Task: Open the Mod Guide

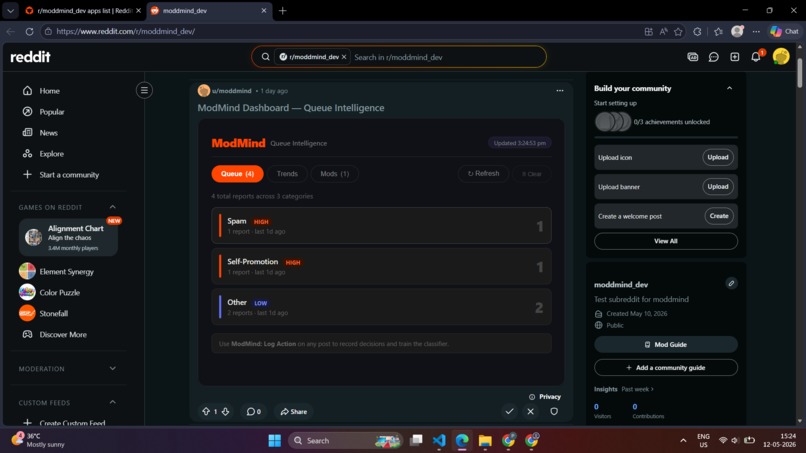Action: 666,345
